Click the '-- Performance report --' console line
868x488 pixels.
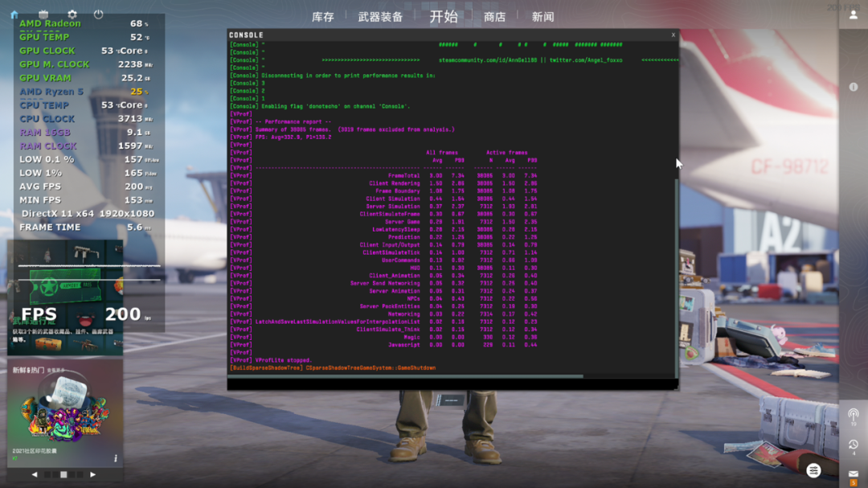pos(280,121)
